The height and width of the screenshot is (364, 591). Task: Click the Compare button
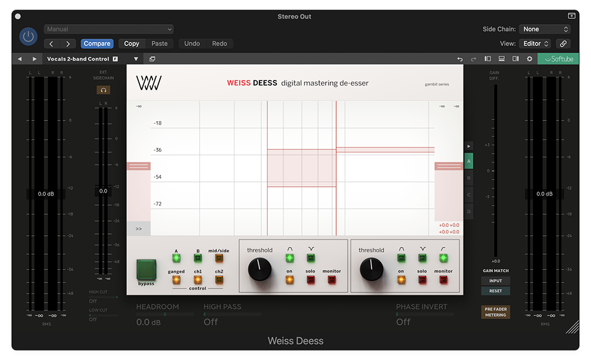[x=97, y=44]
